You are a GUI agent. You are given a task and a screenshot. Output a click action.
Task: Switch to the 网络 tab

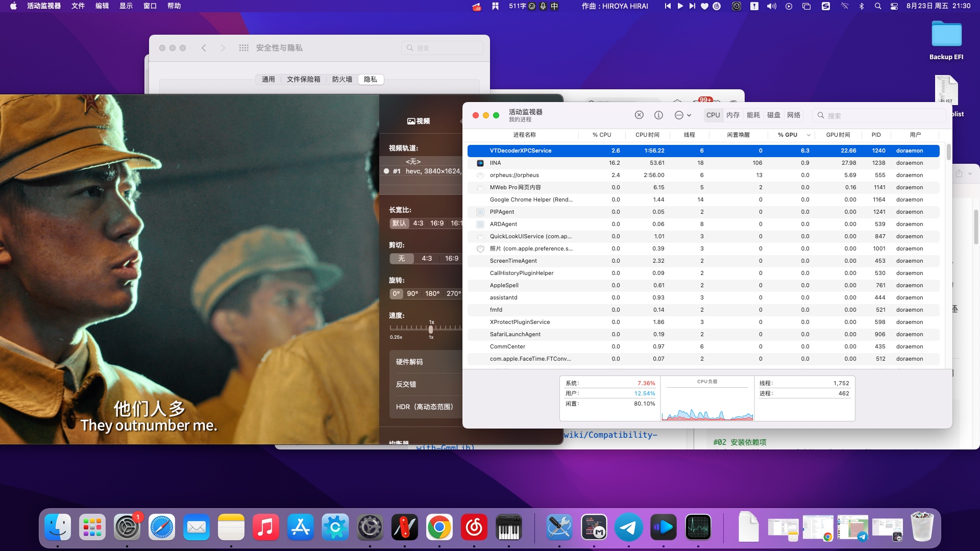(794, 115)
